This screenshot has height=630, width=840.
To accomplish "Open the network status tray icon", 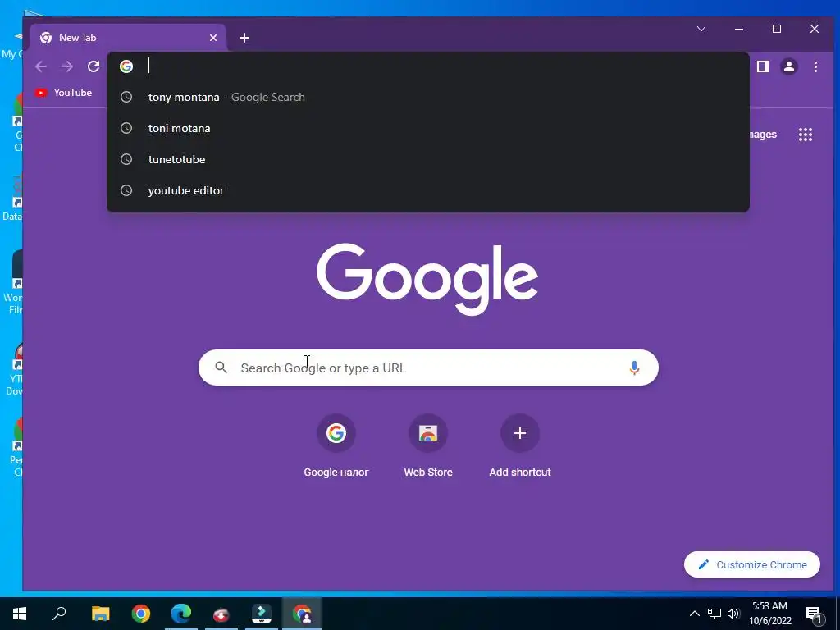I will pyautogui.click(x=714, y=614).
